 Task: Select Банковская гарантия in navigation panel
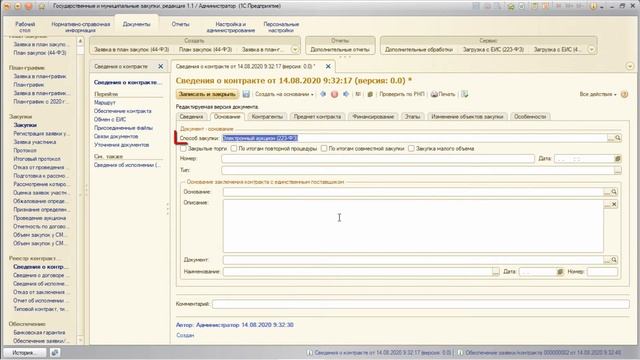click(39, 333)
